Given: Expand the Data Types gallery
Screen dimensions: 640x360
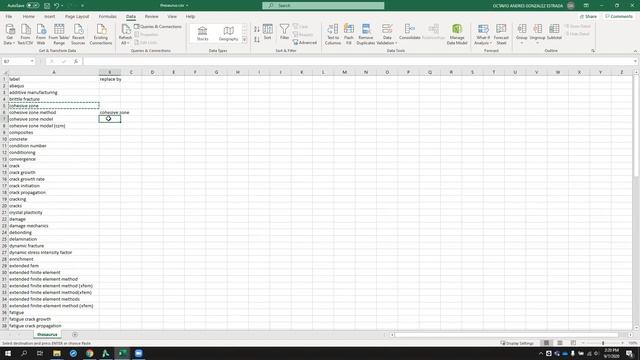Looking at the screenshot, I should pyautogui.click(x=244, y=40).
